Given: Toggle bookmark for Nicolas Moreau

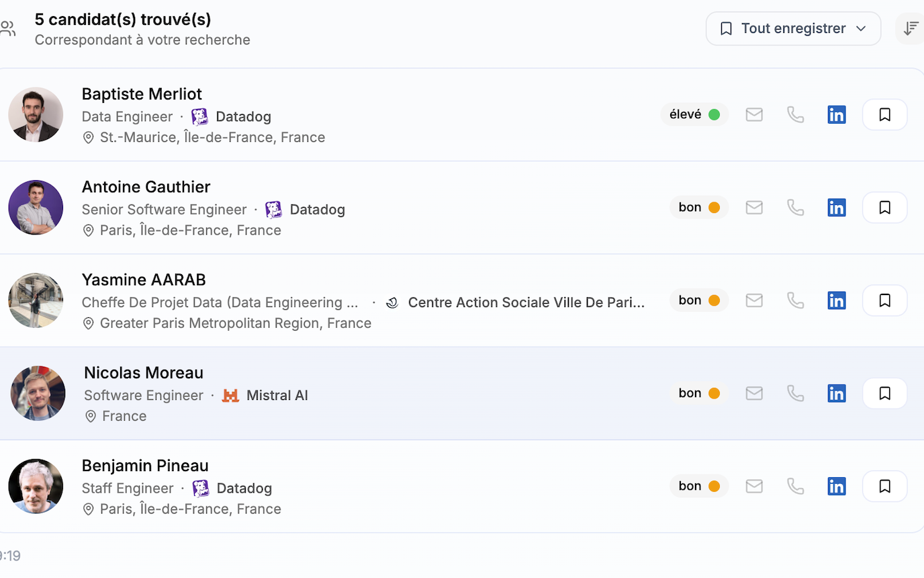Looking at the screenshot, I should point(884,393).
